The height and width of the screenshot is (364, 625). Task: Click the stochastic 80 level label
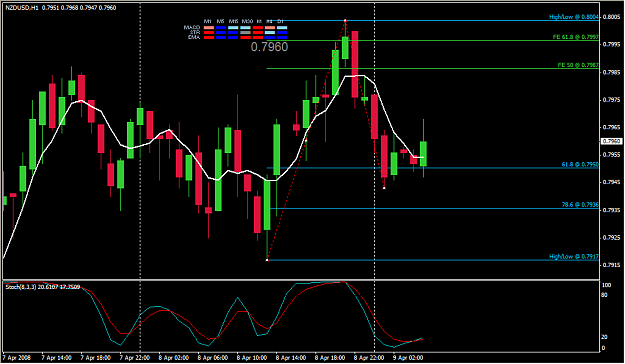tap(605, 295)
